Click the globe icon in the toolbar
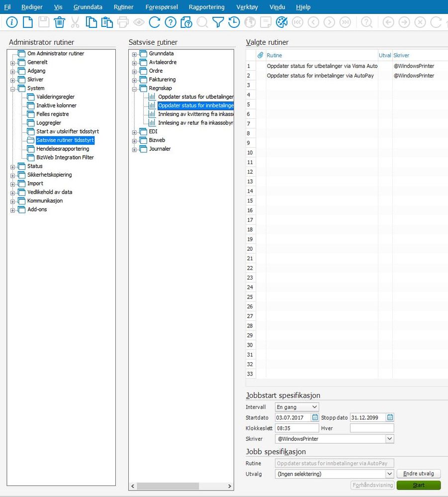448x497 pixels. click(250, 22)
